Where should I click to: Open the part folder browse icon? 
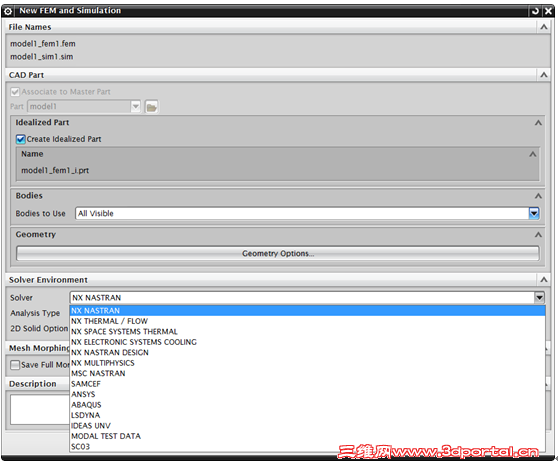(x=152, y=107)
